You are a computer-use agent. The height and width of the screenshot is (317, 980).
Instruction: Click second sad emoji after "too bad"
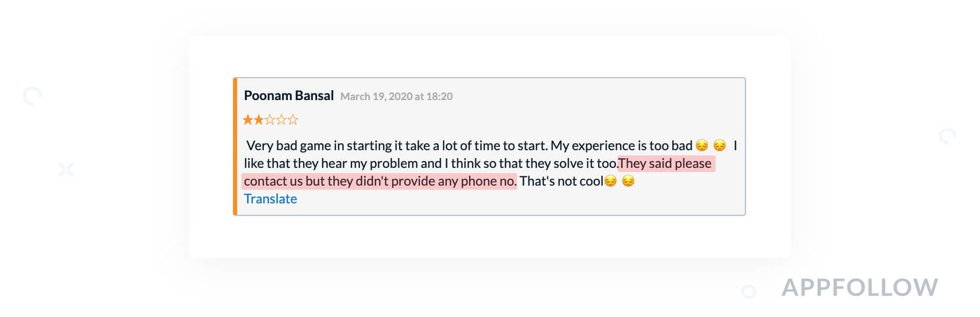click(x=720, y=146)
